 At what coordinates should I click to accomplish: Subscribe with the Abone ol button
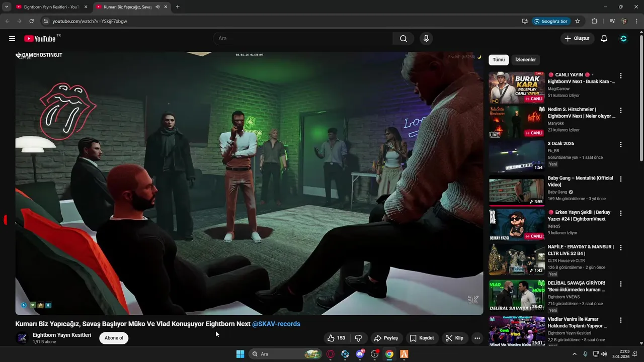tap(114, 338)
